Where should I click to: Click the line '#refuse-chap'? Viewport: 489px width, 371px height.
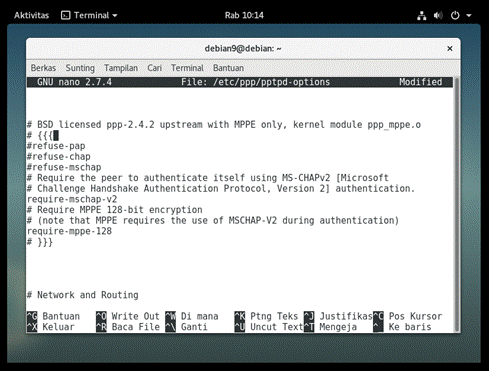59,157
